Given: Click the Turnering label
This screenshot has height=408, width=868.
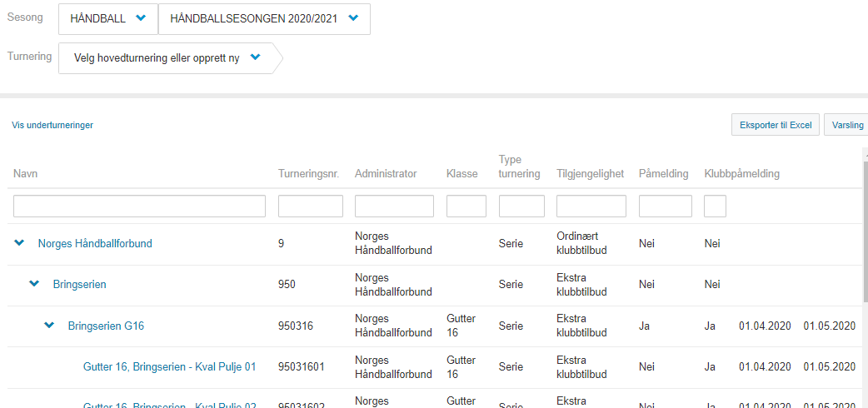Looking at the screenshot, I should 30,56.
